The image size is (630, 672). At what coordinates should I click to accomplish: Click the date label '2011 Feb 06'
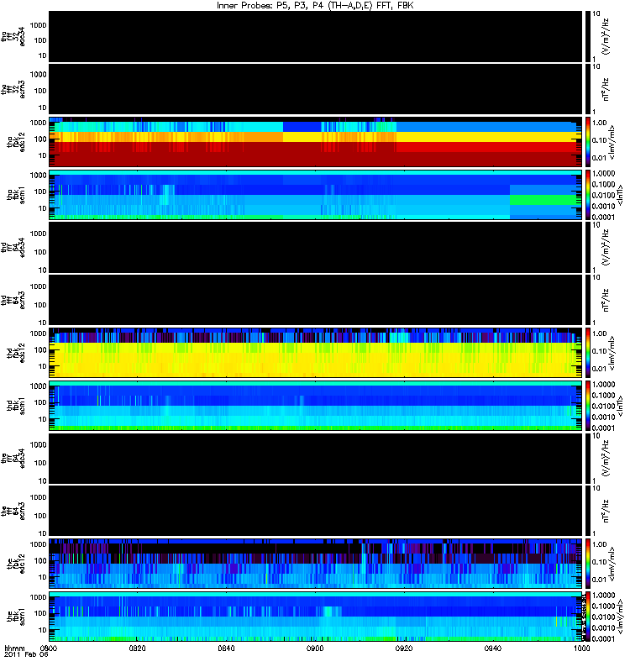pos(26,655)
